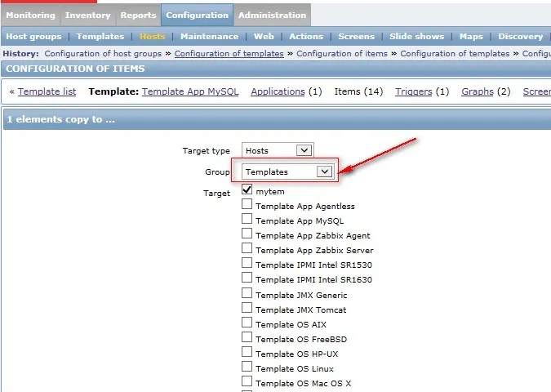Open the Applications (1) link

click(278, 91)
